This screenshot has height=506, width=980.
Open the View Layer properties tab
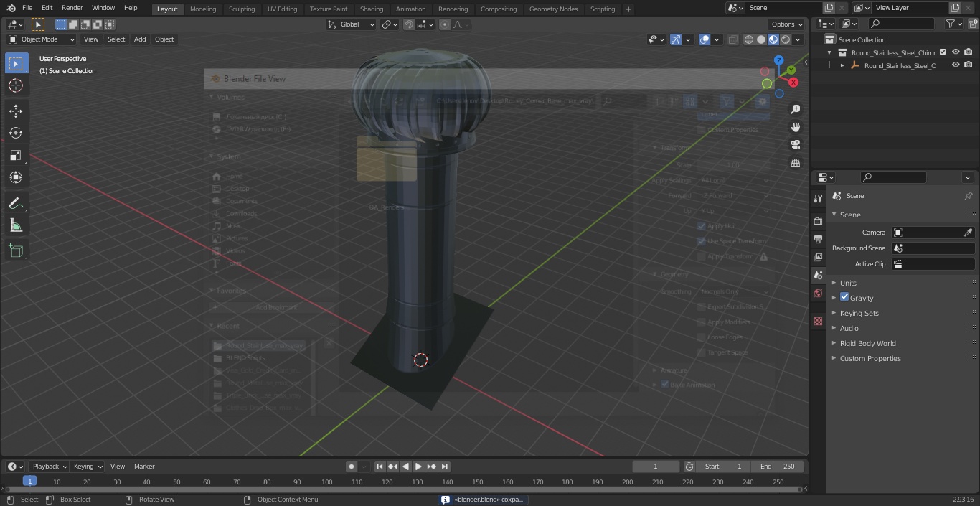pos(818,257)
